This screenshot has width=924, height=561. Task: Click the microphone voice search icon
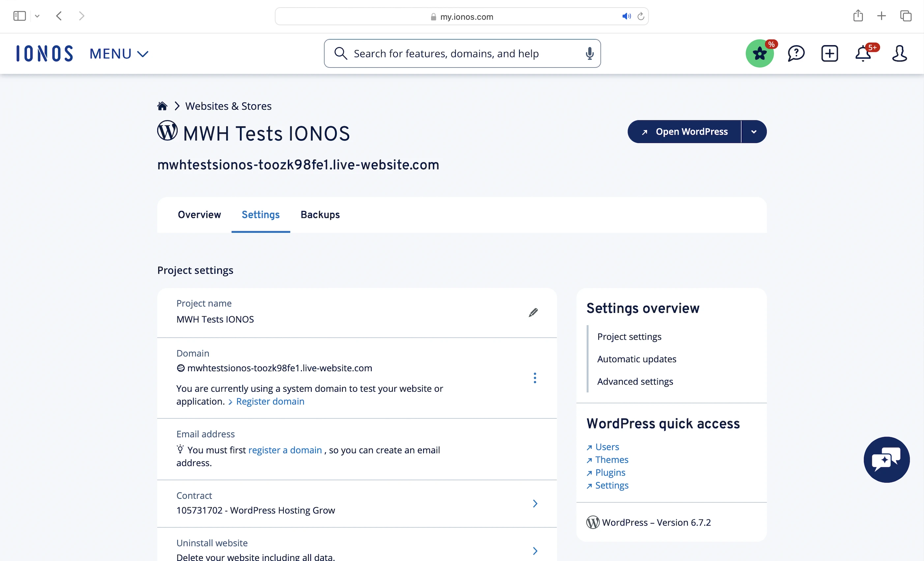click(590, 54)
